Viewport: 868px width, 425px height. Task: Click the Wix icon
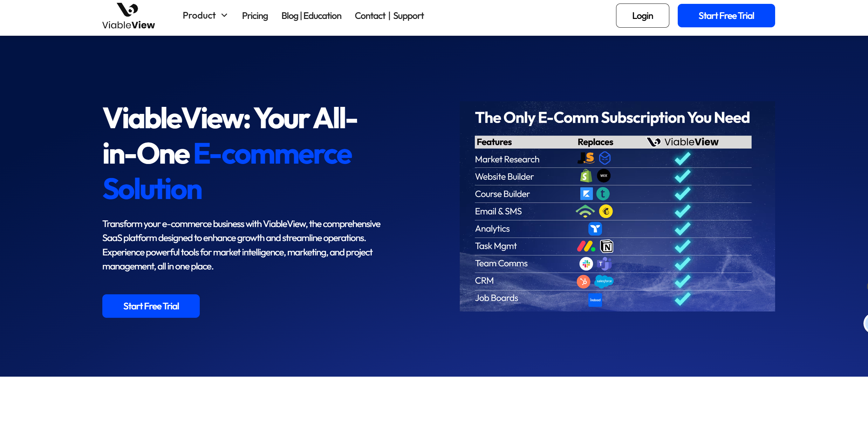pos(604,176)
